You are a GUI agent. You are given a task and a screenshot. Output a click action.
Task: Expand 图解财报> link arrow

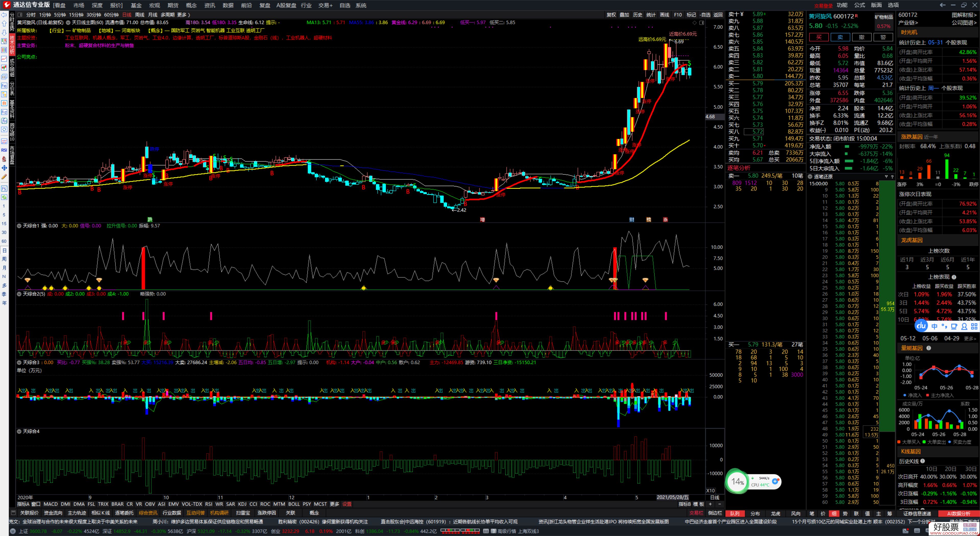(964, 15)
